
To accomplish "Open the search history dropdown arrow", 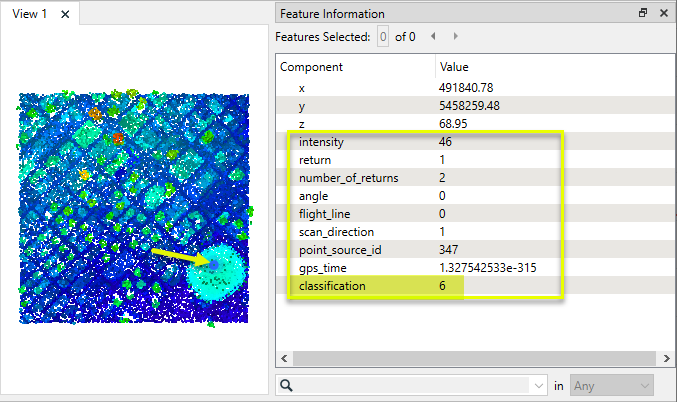I will (x=540, y=384).
